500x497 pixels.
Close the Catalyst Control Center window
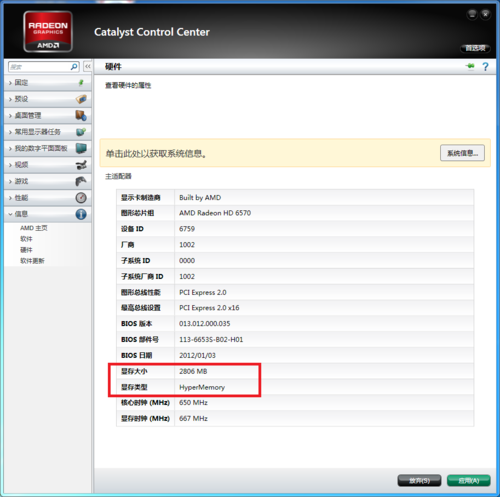pos(486,14)
